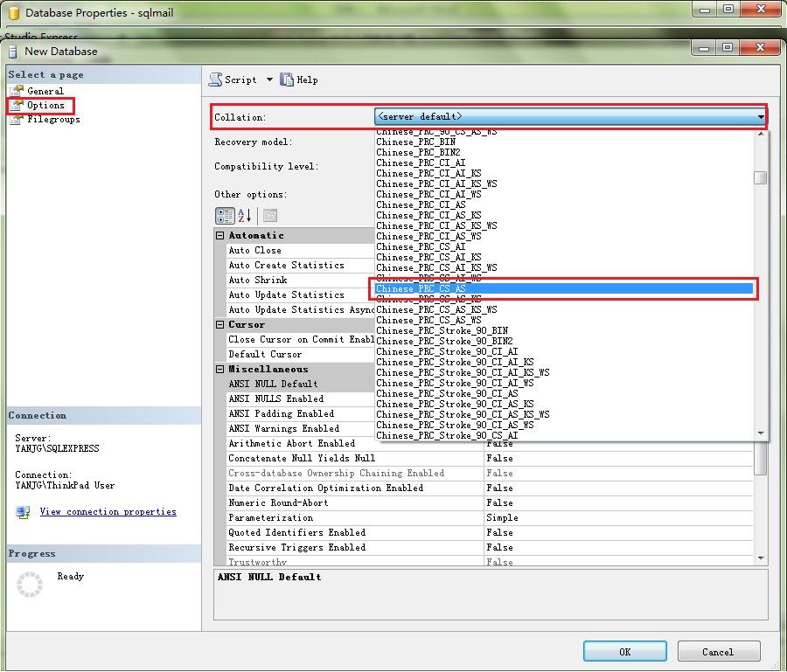The height and width of the screenshot is (672, 787).
Task: Select the Default Cursor property
Action: (266, 354)
